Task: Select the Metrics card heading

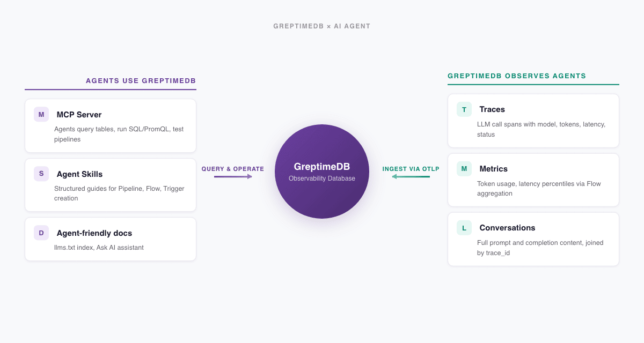Action: click(493, 169)
